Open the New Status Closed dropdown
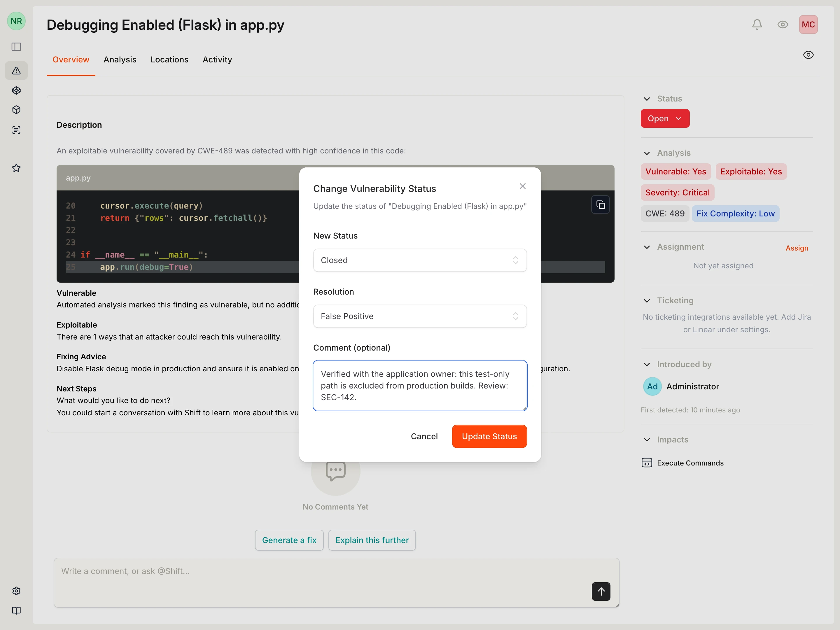840x630 pixels. click(x=420, y=260)
